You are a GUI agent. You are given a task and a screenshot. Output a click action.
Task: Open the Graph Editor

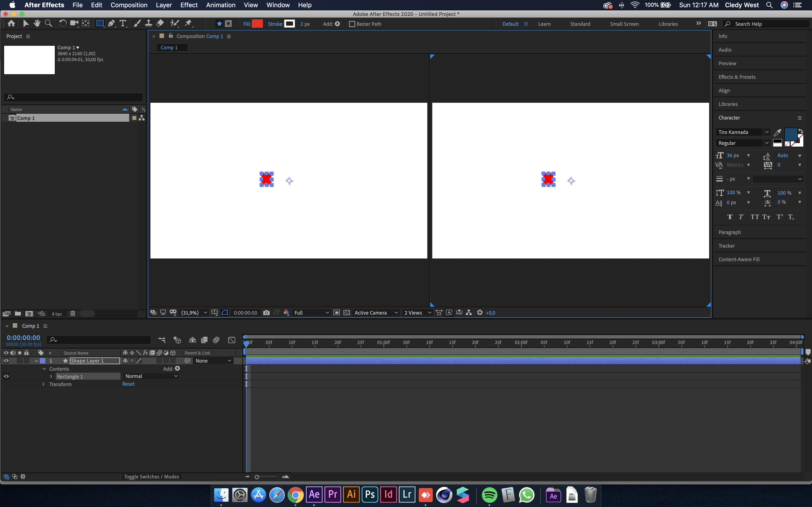[232, 340]
